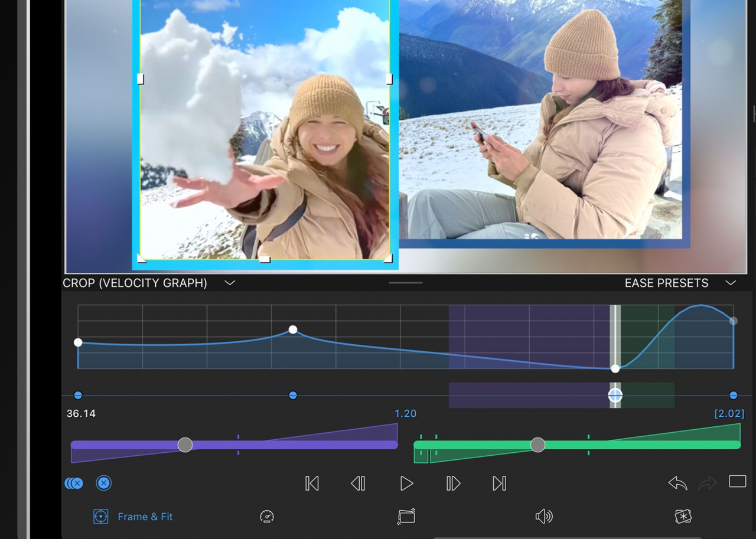Click the Ease Presets label
This screenshot has width=756, height=539.
[x=666, y=283]
